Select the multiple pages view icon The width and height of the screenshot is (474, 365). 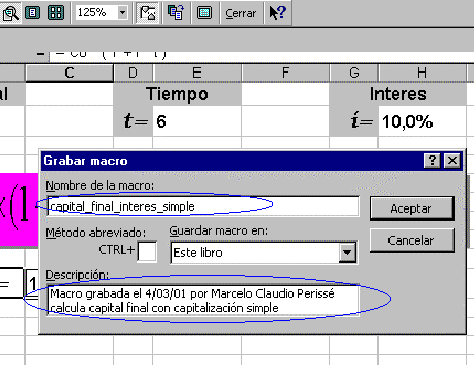[56, 13]
